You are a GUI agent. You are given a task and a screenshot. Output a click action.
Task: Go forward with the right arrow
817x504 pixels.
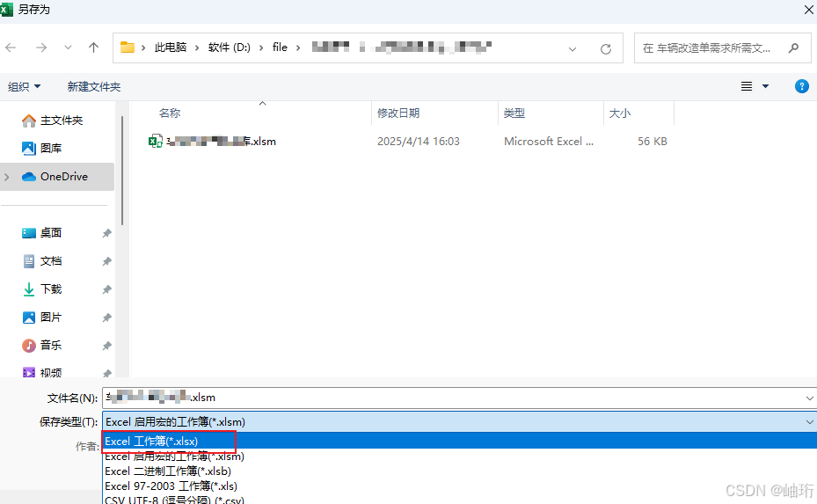pyautogui.click(x=41, y=48)
